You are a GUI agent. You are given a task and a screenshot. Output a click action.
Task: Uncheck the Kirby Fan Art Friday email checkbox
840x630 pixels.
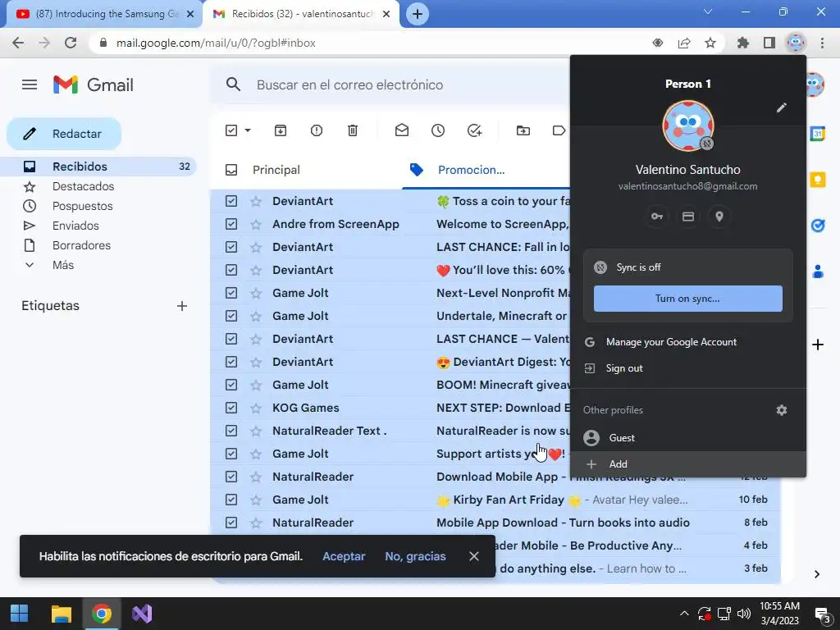pyautogui.click(x=231, y=500)
